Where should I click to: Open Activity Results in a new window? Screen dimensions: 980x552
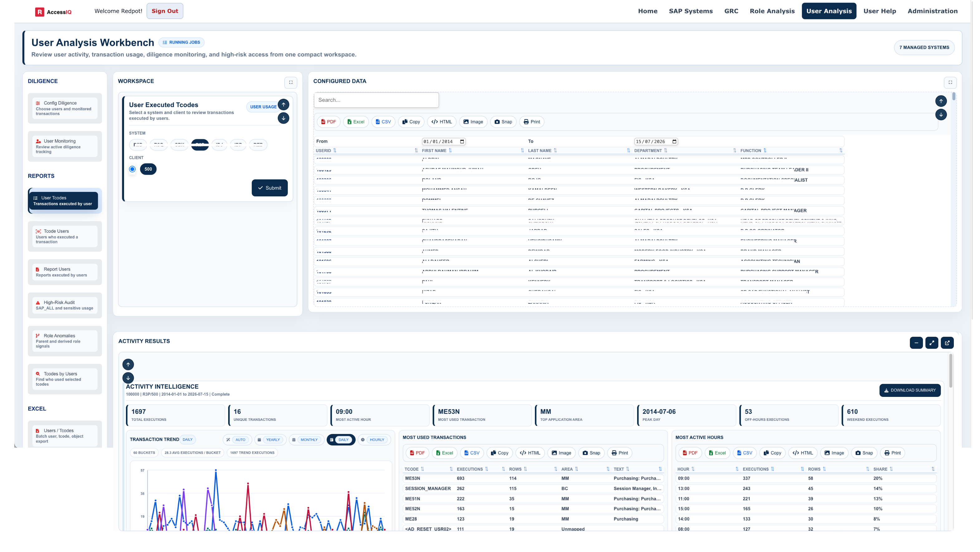pos(947,343)
